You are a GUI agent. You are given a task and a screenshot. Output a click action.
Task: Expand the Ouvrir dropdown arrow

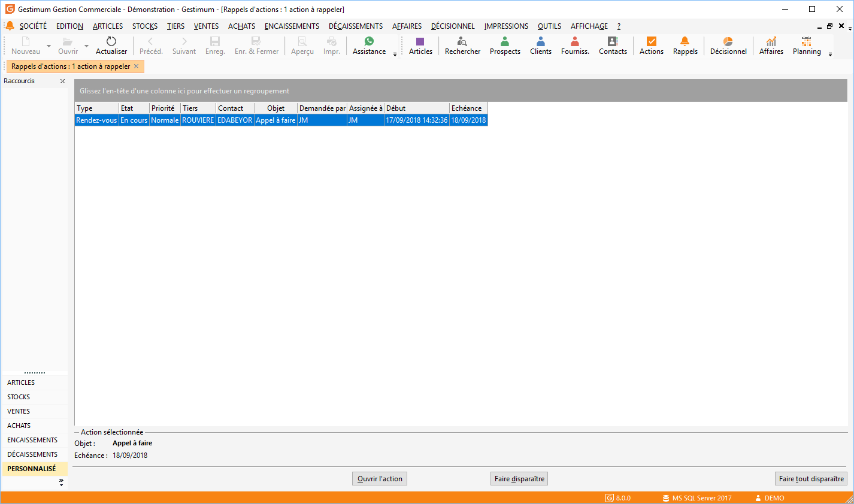[86, 46]
